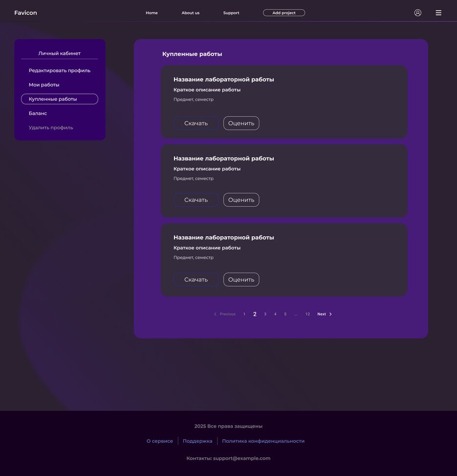Image resolution: width=457 pixels, height=476 pixels.
Task: Open the user profile icon
Action: pos(417,13)
